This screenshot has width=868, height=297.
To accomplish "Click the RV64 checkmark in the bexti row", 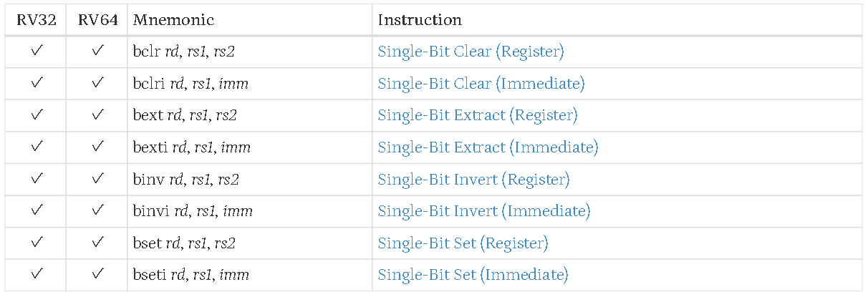I will 97,147.
